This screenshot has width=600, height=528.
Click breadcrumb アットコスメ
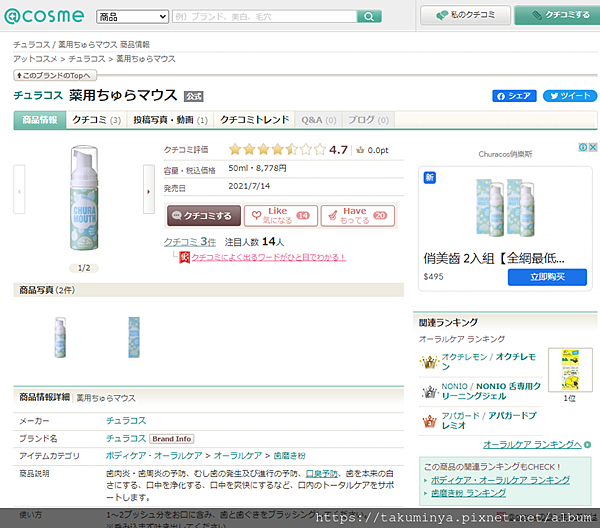click(35, 59)
